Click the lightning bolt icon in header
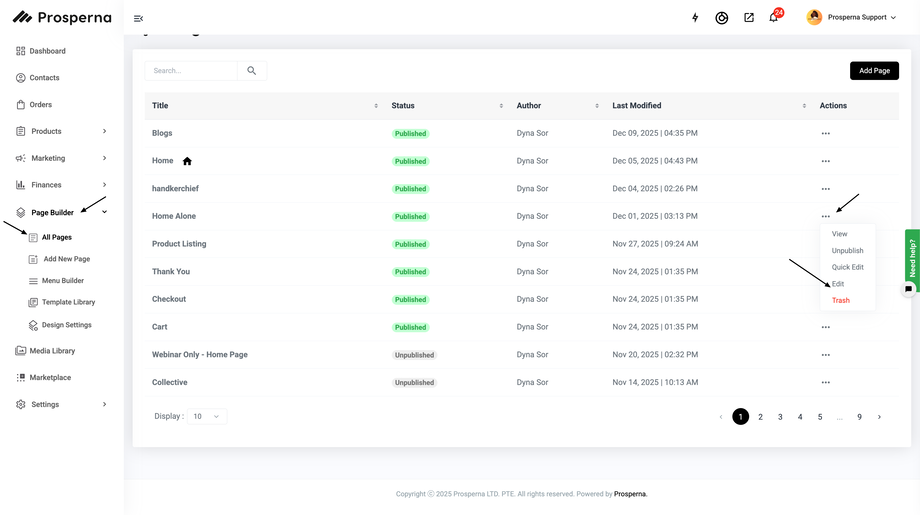The height and width of the screenshot is (515, 920). 695,18
